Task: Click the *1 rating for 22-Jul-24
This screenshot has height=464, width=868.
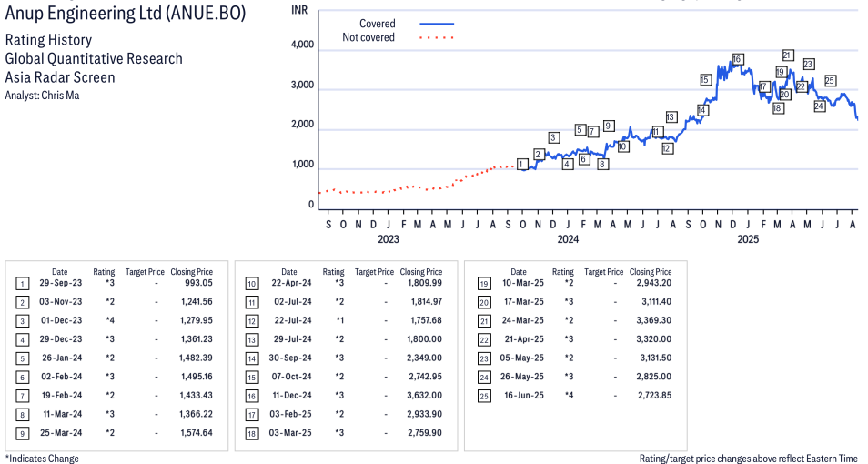Action: click(339, 320)
